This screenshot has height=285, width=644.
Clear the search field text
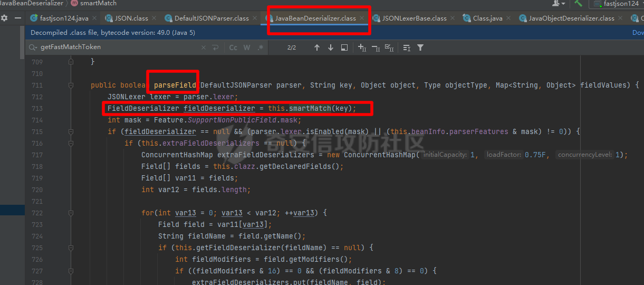204,47
